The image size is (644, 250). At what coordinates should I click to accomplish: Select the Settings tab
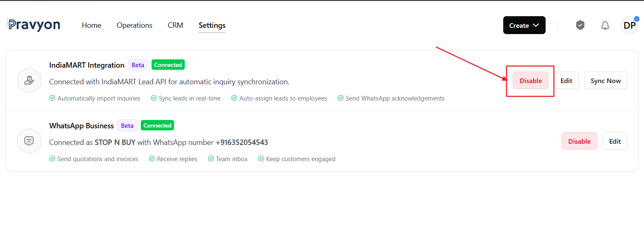[x=212, y=25]
